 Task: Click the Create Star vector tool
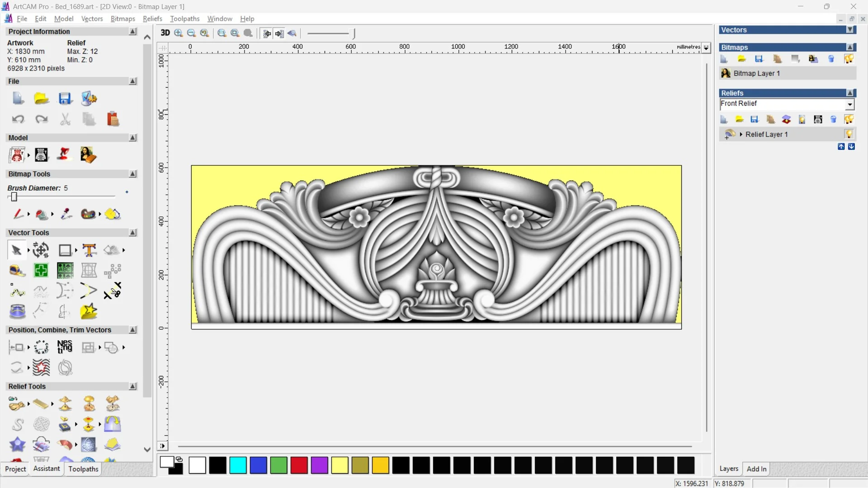[x=89, y=311]
